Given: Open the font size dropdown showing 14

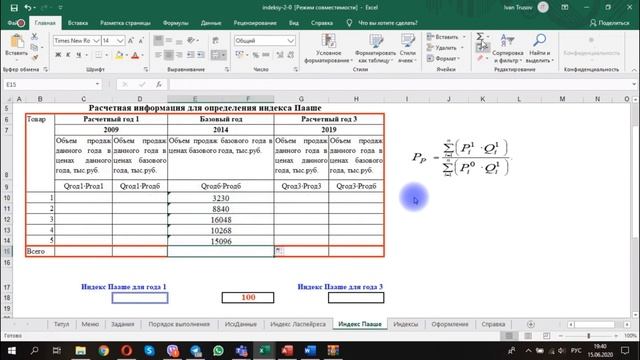Looking at the screenshot, I should coord(120,40).
